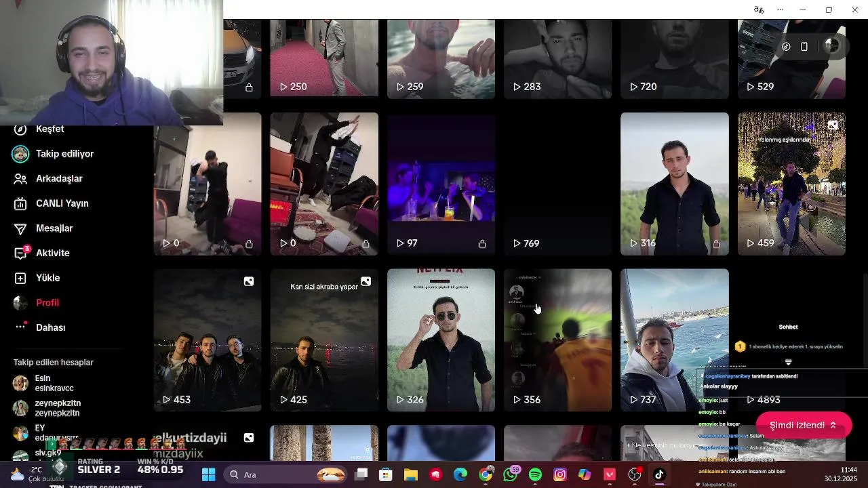Open profile avatar menu top right
The width and height of the screenshot is (868, 488).
[x=831, y=46]
